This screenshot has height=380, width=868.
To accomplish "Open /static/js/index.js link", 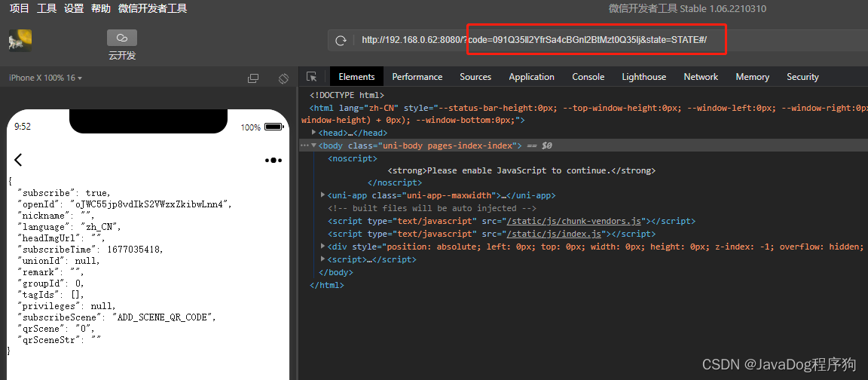I will point(554,234).
